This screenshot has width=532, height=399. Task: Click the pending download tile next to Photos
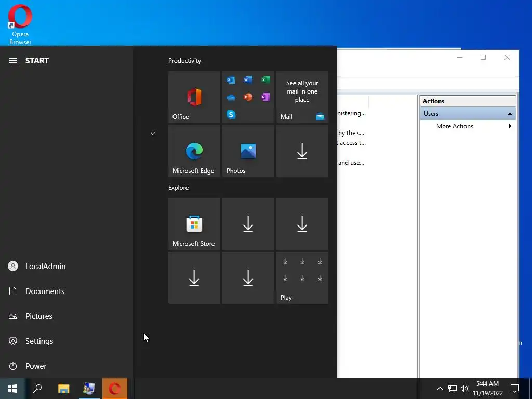coord(302,151)
